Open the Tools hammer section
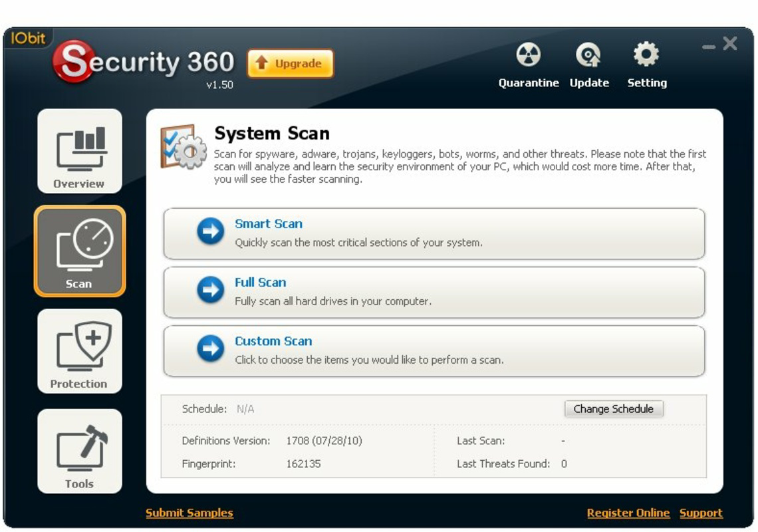758x532 pixels. point(80,452)
